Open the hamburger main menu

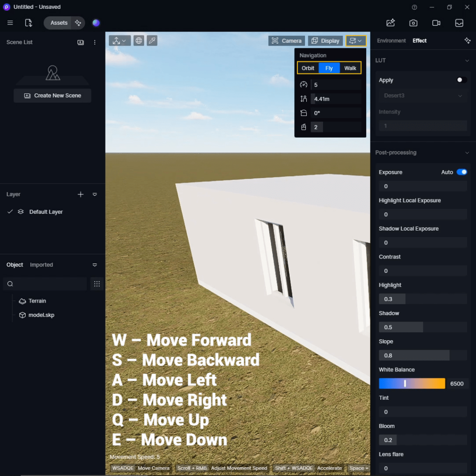point(10,23)
